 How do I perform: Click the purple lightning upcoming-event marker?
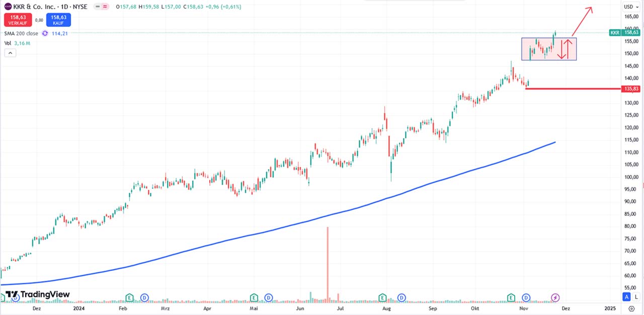(x=556, y=297)
